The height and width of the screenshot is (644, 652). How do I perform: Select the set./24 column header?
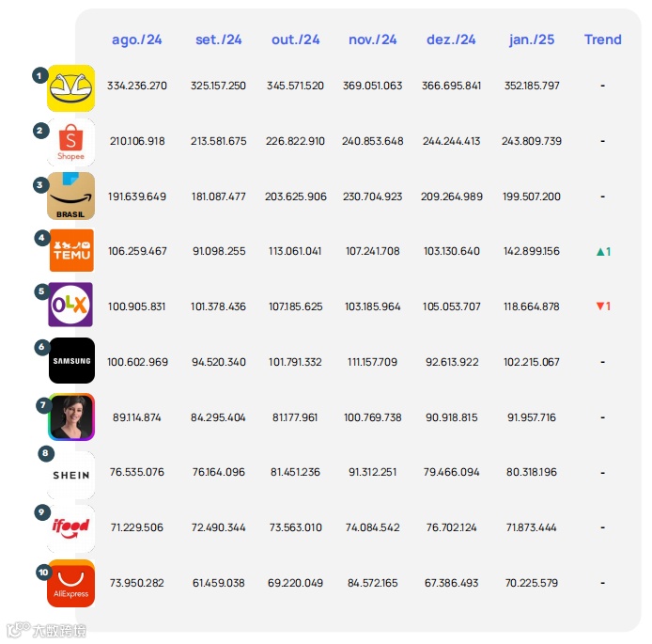pos(218,39)
